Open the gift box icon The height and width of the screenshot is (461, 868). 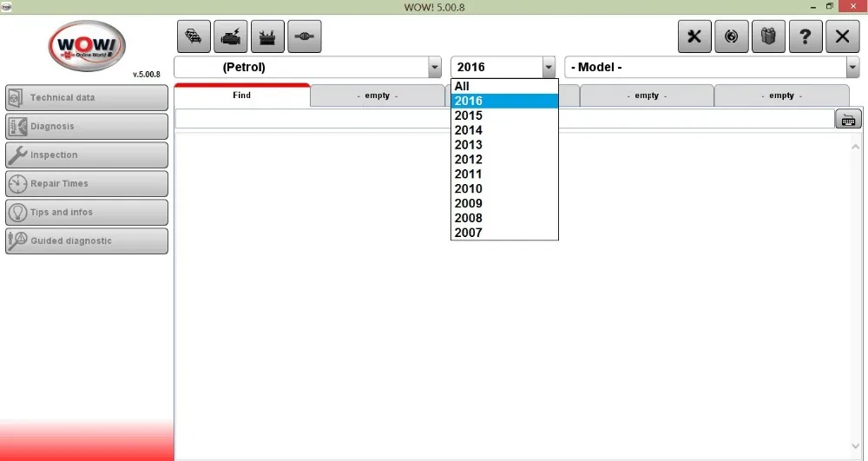(768, 36)
